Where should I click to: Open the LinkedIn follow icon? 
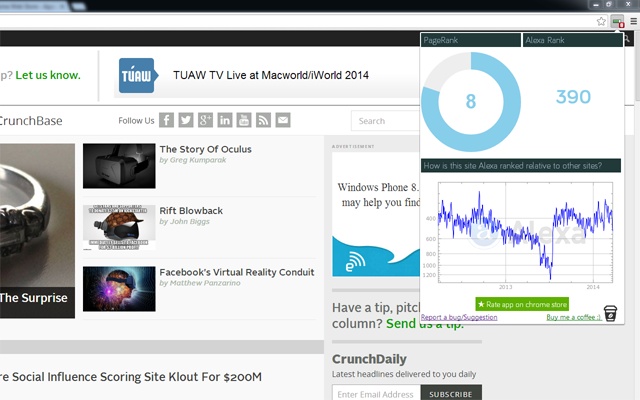tap(224, 120)
